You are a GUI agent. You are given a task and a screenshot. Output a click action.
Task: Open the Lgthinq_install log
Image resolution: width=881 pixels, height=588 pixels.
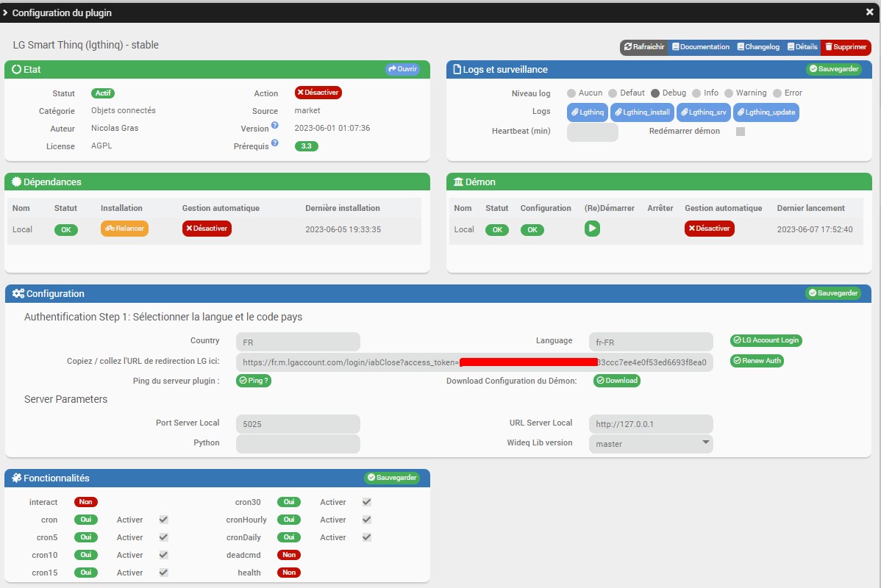tap(642, 112)
